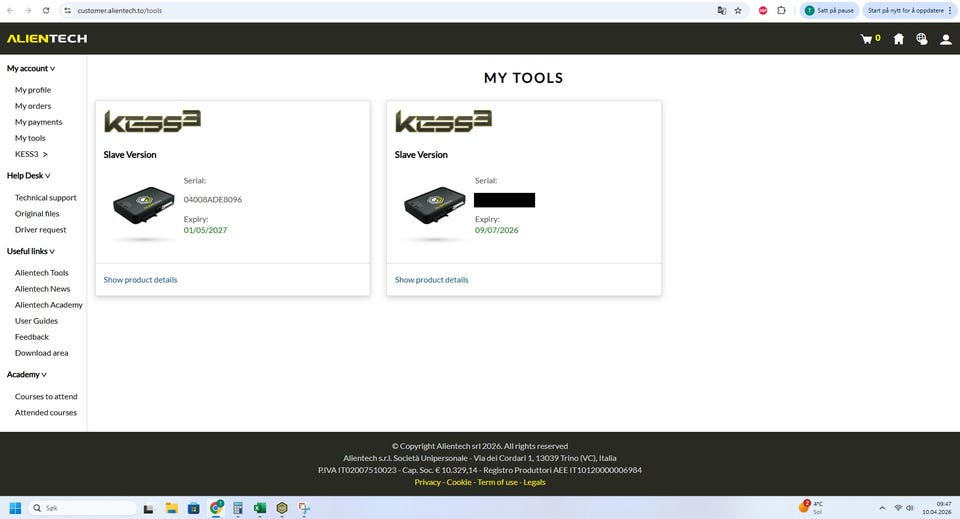Collapse the Help Desk section
Image resolution: width=960 pixels, height=519 pixels.
[x=28, y=176]
